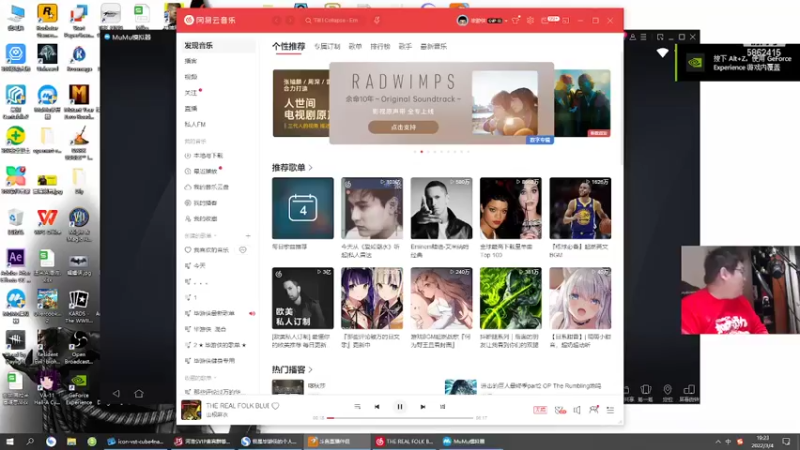Image resolution: width=800 pixels, height=450 pixels.
Task: Click the song progress bar
Action: 401,418
